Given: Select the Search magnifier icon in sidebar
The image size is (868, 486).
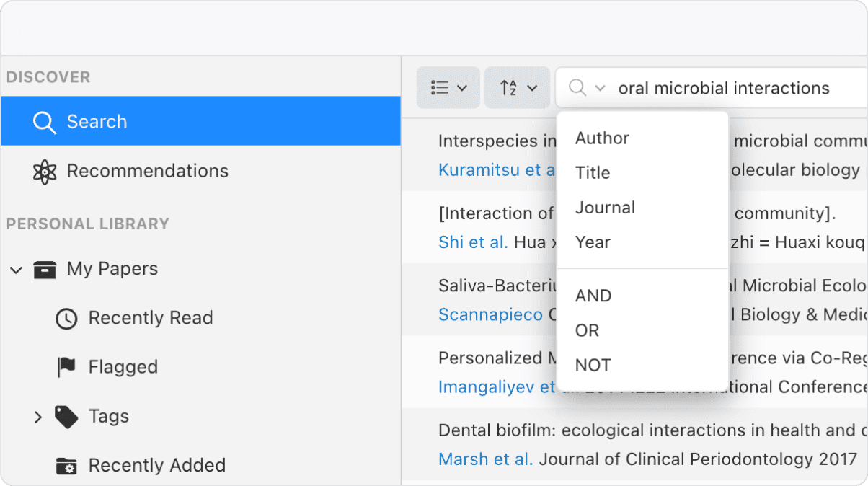Looking at the screenshot, I should pos(44,121).
